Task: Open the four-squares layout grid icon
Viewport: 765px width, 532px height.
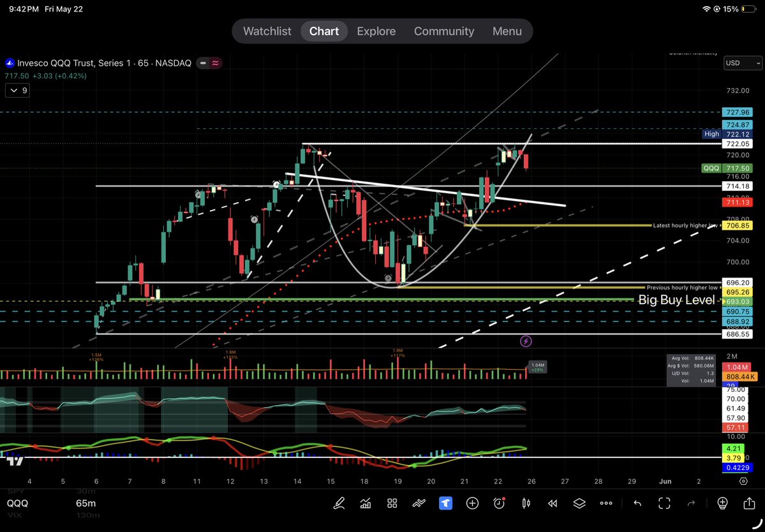Action: 392,503
